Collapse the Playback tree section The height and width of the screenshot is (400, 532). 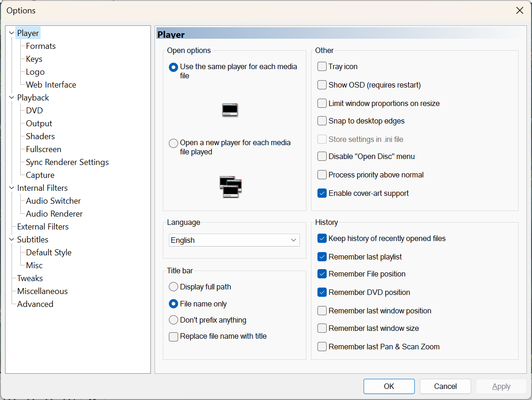11,97
